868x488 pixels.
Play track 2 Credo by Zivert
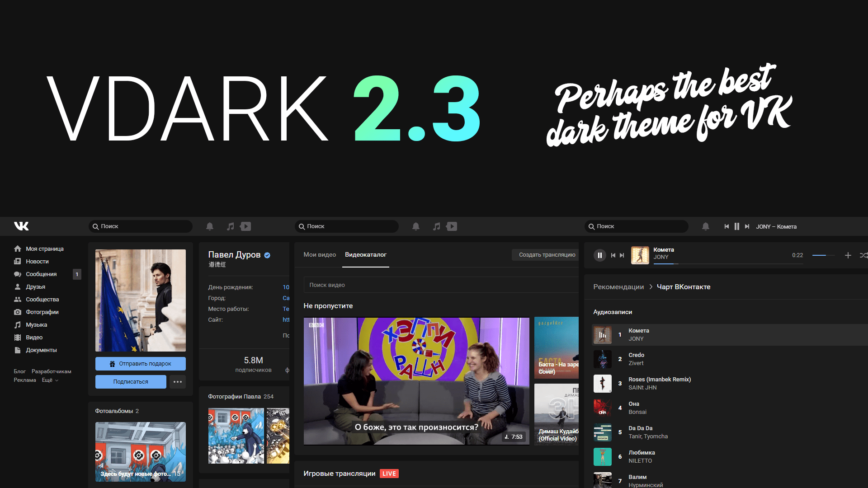(730, 359)
